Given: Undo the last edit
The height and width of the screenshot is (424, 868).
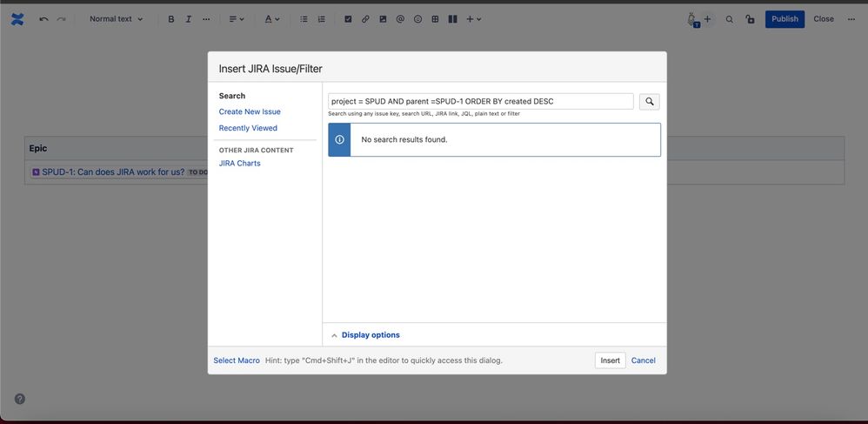Looking at the screenshot, I should tap(43, 19).
